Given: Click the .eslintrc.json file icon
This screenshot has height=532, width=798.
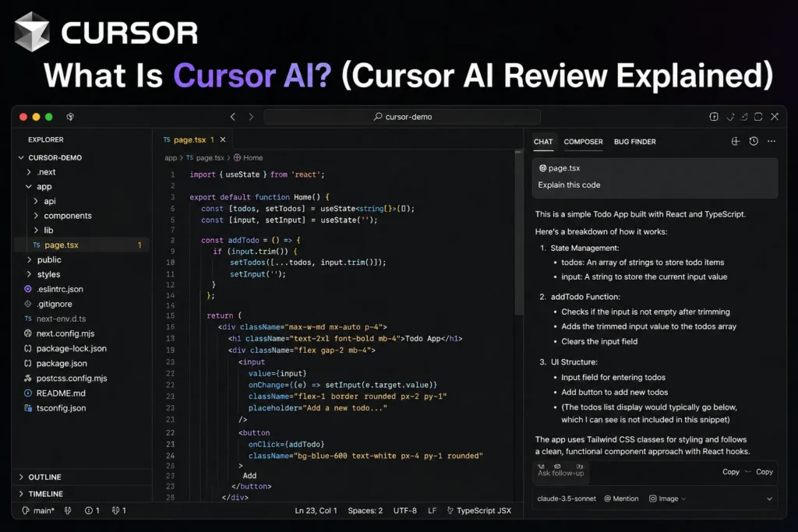Looking at the screenshot, I should (28, 289).
